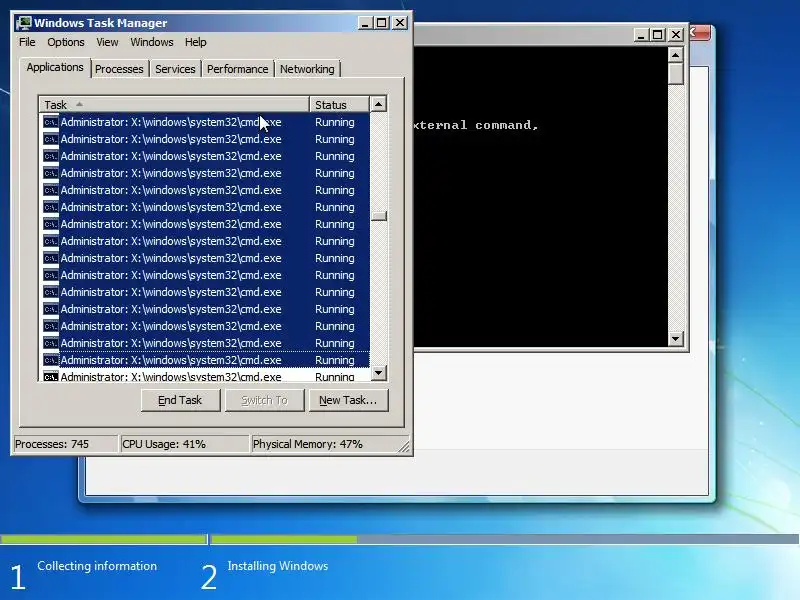Open the Windows menu
Viewport: 800px width, 600px height.
pos(152,42)
